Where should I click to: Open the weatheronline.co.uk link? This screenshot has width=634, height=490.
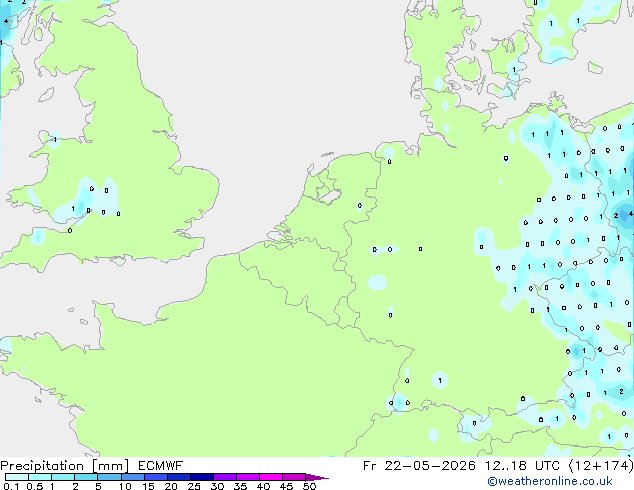pyautogui.click(x=550, y=481)
